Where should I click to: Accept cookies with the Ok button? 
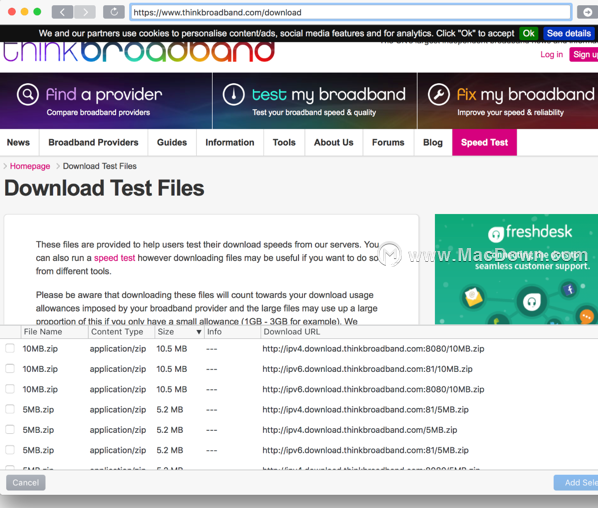click(x=528, y=34)
